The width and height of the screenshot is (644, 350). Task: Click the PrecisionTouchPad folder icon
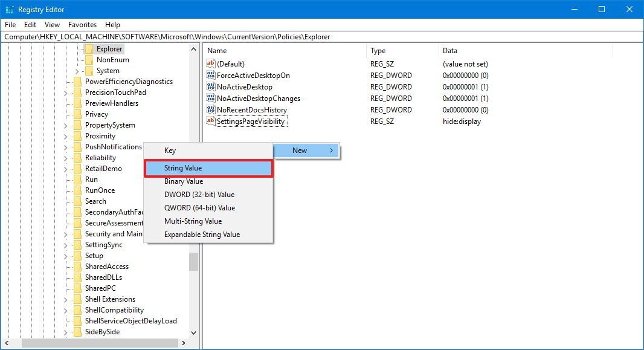click(x=77, y=92)
